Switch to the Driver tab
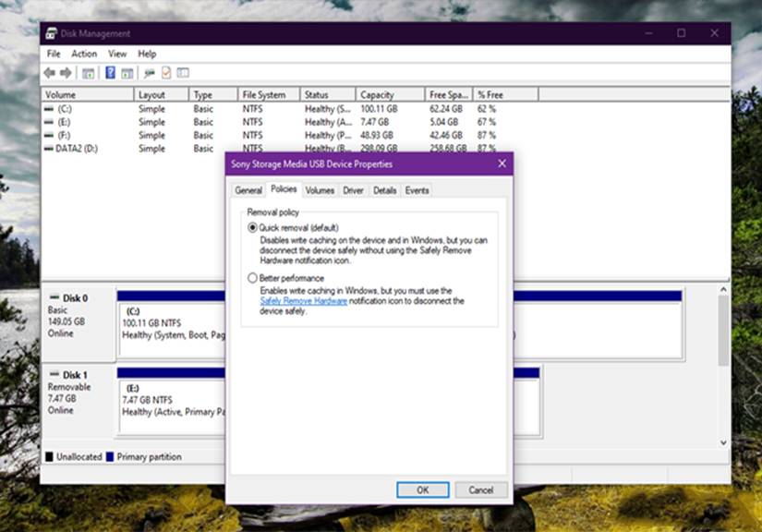Image resolution: width=762 pixels, height=532 pixels. point(353,190)
